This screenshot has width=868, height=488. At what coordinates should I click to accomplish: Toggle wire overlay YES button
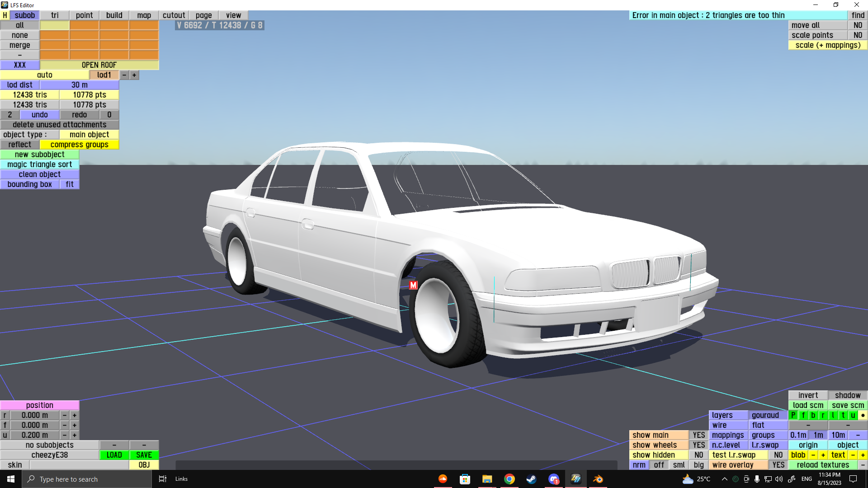[x=778, y=465]
